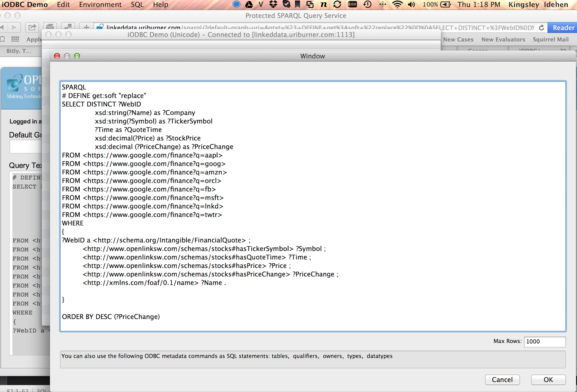Click the Max Rows input field

click(545, 342)
